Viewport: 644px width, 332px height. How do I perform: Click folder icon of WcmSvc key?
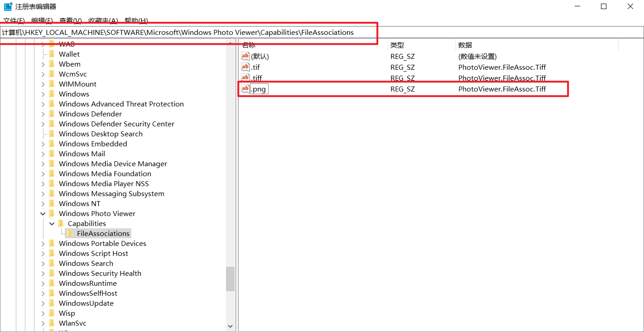(x=52, y=74)
